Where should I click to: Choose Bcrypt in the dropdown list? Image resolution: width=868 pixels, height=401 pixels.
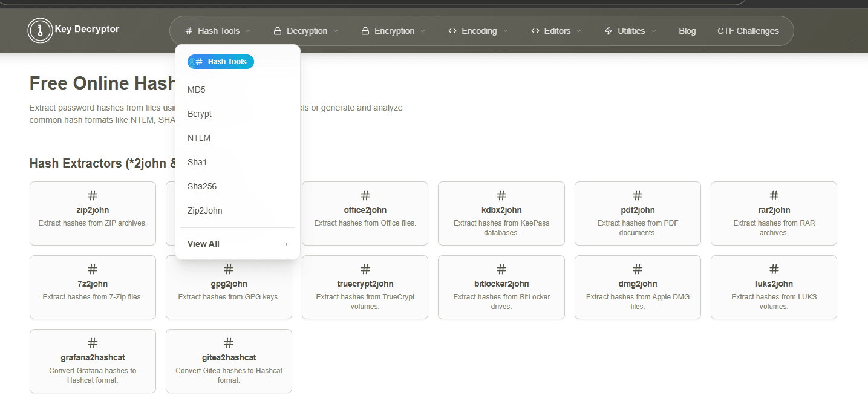pyautogui.click(x=200, y=114)
